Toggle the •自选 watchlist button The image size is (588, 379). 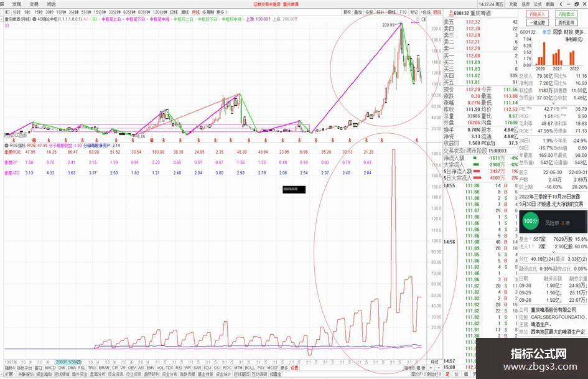pos(426,12)
